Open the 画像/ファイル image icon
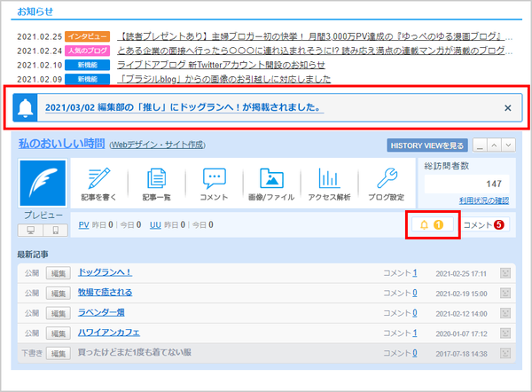The image size is (532, 392). pyautogui.click(x=271, y=184)
